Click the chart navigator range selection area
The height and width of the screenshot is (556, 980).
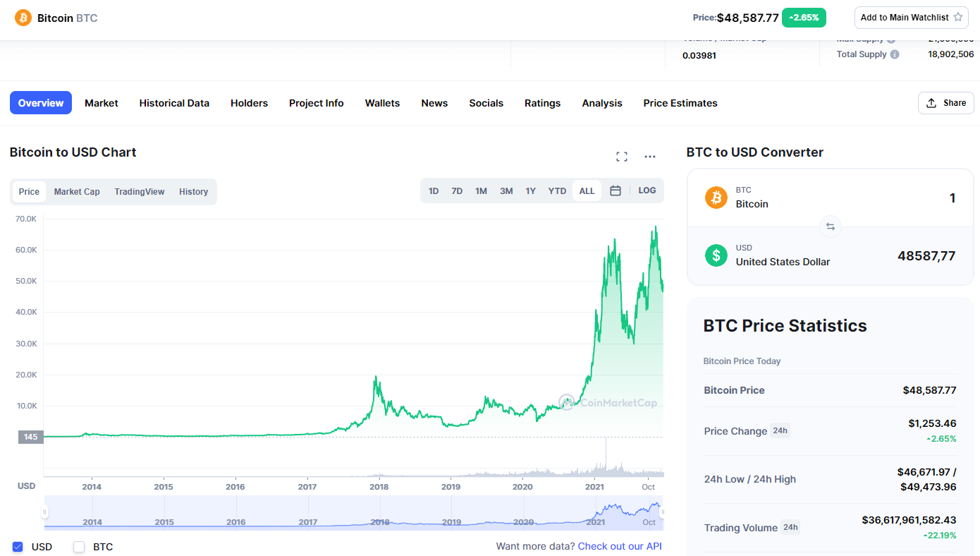354,512
